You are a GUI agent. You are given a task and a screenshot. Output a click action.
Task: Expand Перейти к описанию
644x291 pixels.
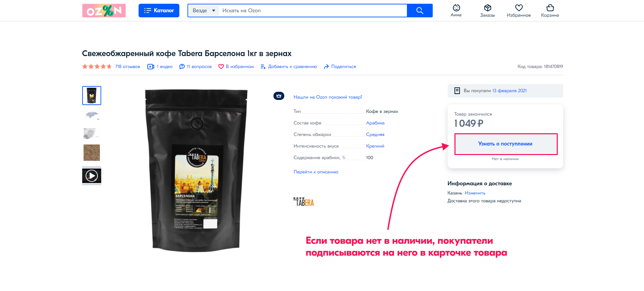point(316,172)
